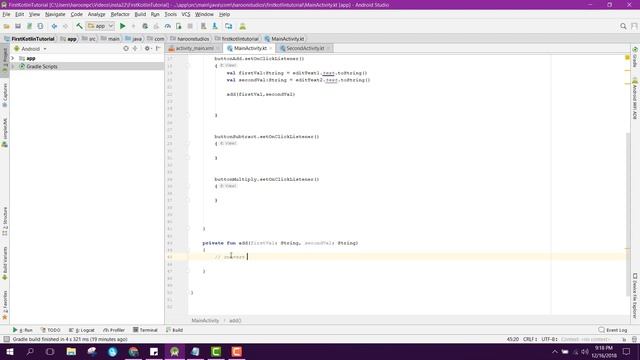Open Chrome from the taskbar
640x360 pixels.
click(133, 351)
